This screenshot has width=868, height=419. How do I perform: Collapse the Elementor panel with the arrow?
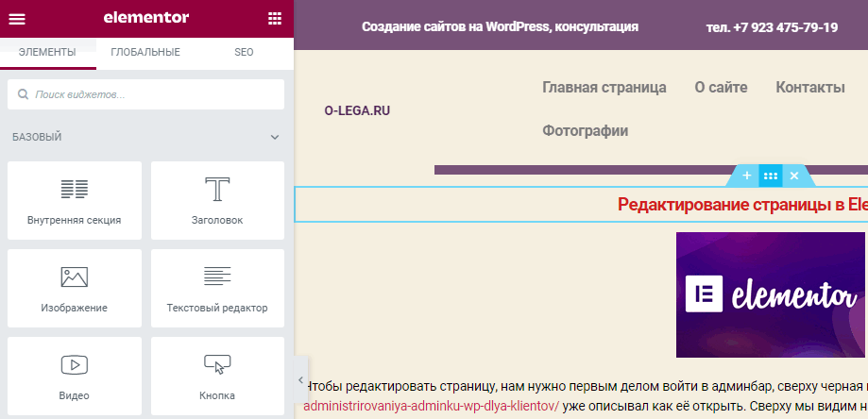point(300,379)
